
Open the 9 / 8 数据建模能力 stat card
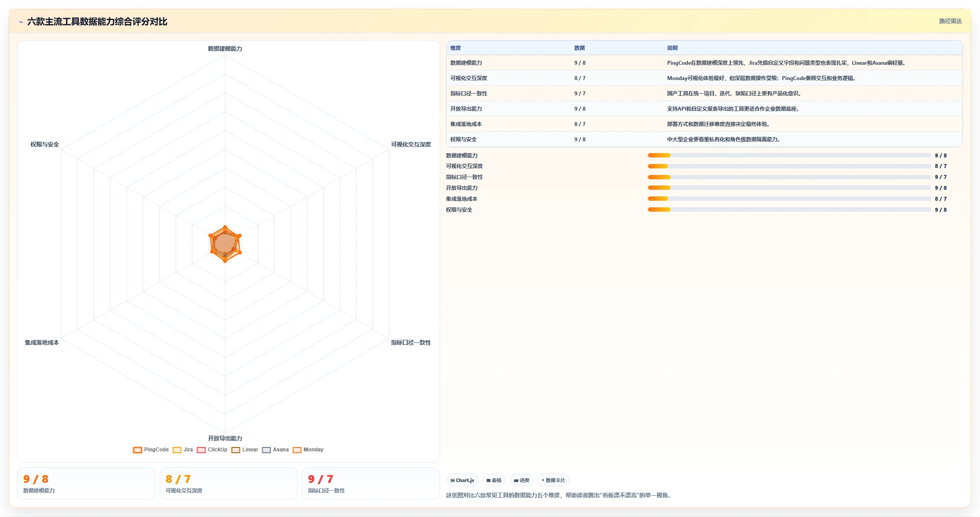click(86, 483)
